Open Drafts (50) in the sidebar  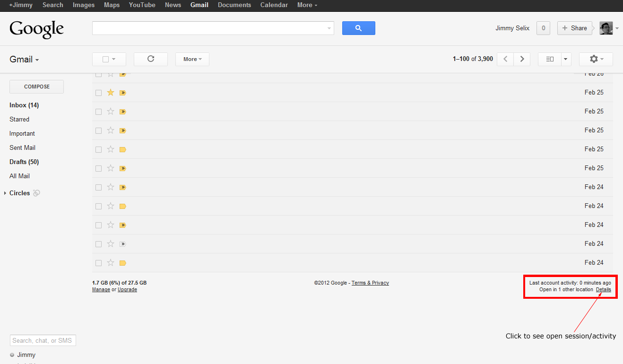24,162
